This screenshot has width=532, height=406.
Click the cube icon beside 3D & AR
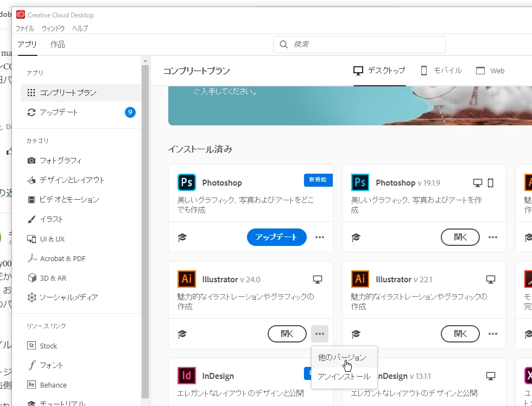tap(31, 278)
